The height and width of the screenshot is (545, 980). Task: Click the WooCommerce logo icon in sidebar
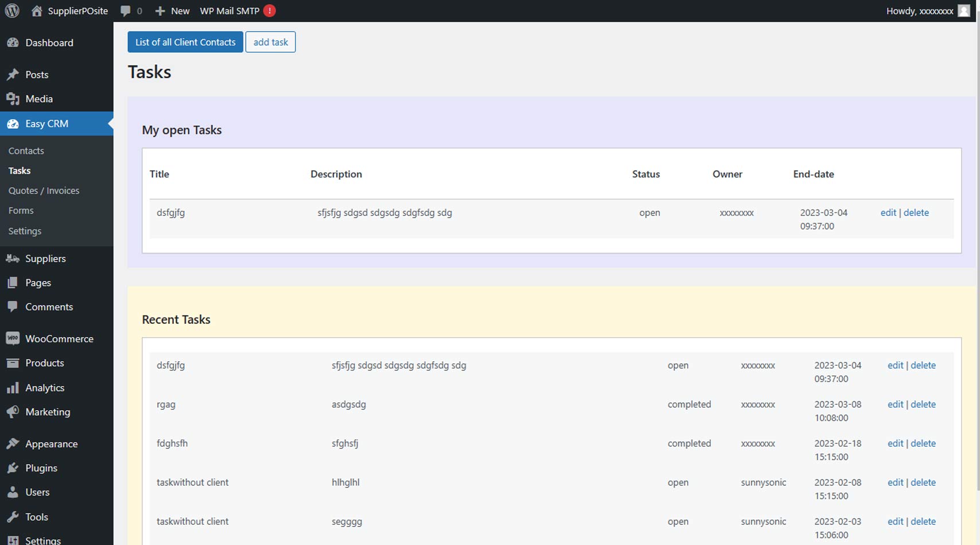(x=13, y=339)
